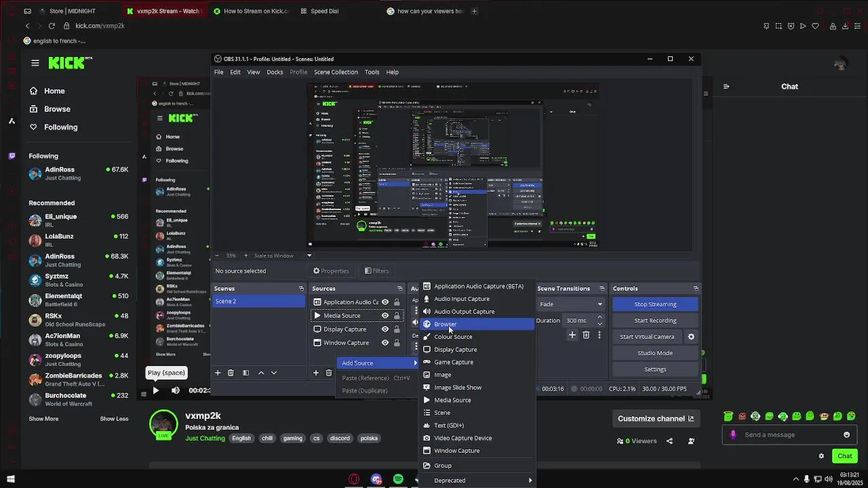Screen dimensions: 868x488
Task: Show More recommended channels
Action: tap(43, 419)
